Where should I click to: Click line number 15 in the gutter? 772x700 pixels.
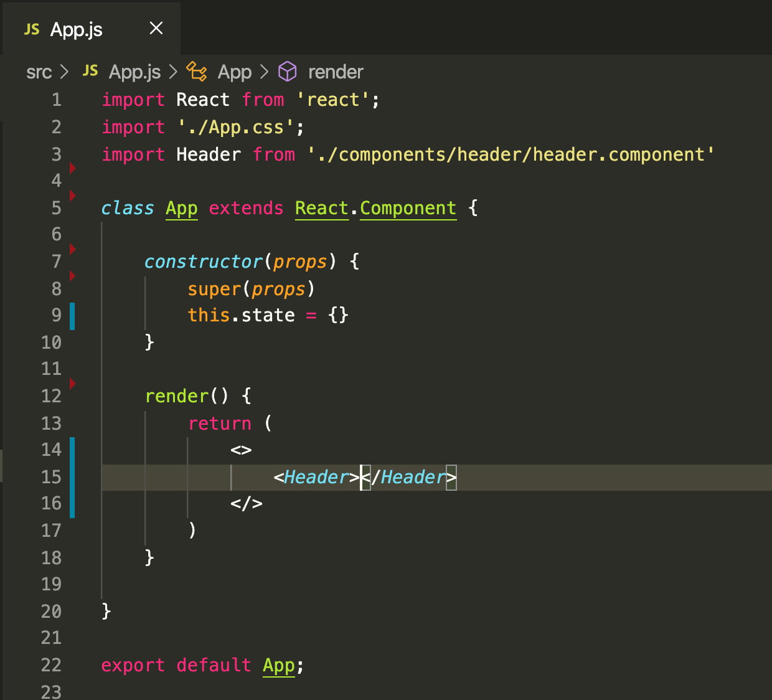point(51,476)
